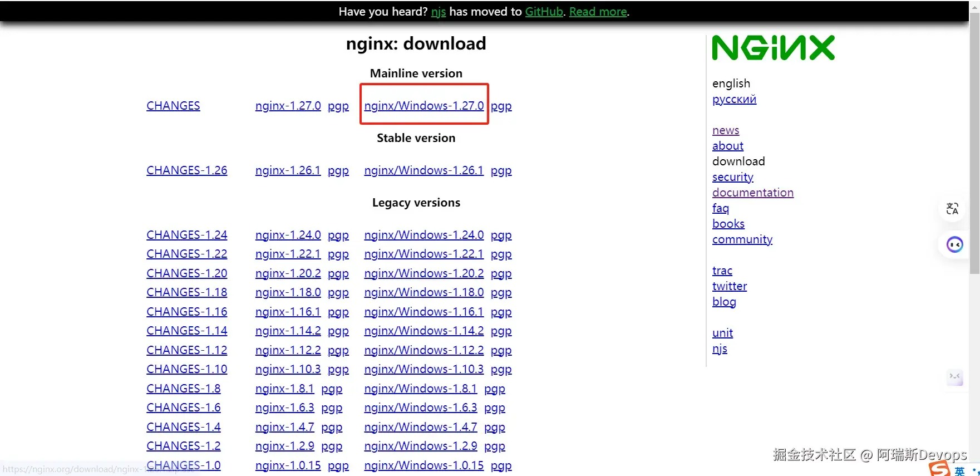Download nginx-1.27.0 source
Viewport: 980px width, 476px height.
click(x=288, y=106)
